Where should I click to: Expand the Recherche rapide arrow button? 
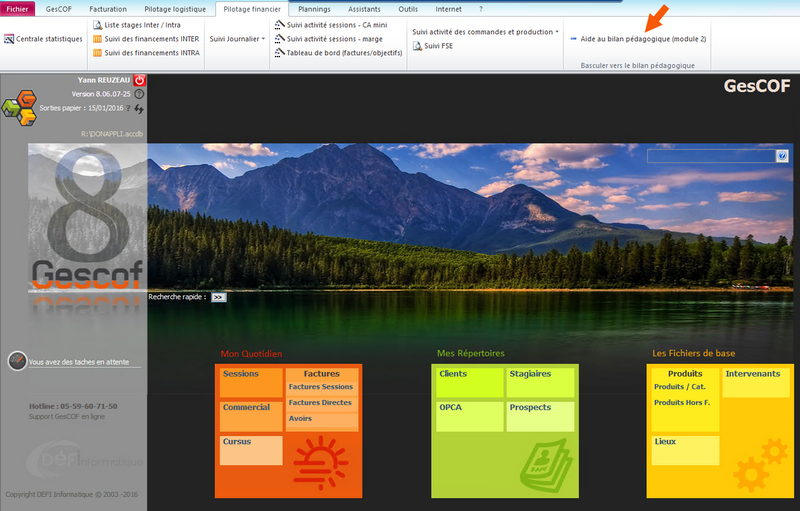tap(218, 297)
